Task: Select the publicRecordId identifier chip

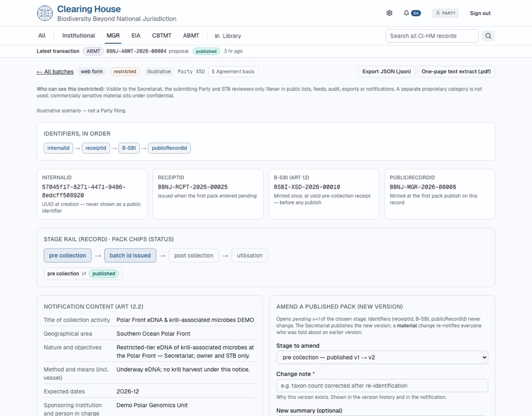Action: [x=170, y=148]
